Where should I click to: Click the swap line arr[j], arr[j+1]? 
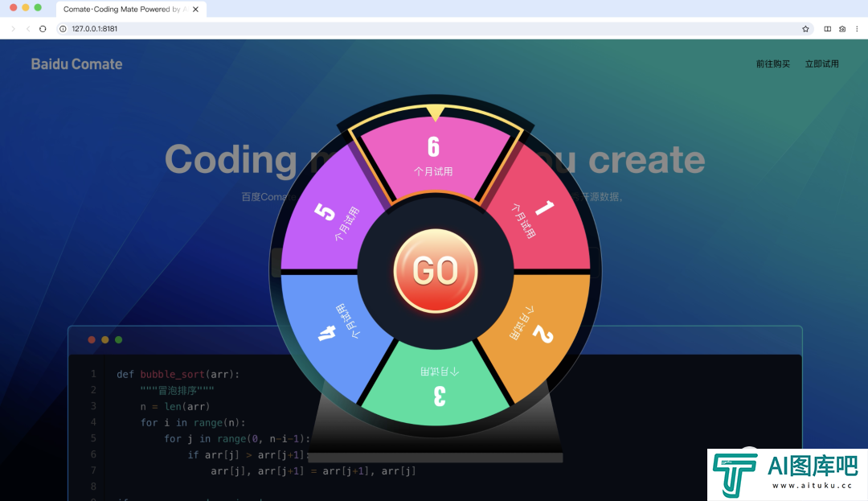(313, 470)
